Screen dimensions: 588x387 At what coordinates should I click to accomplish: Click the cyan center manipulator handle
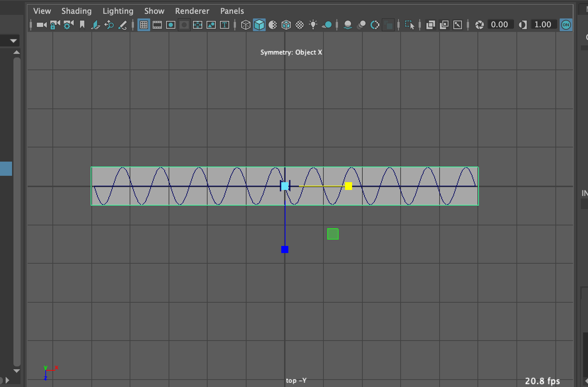tap(285, 186)
